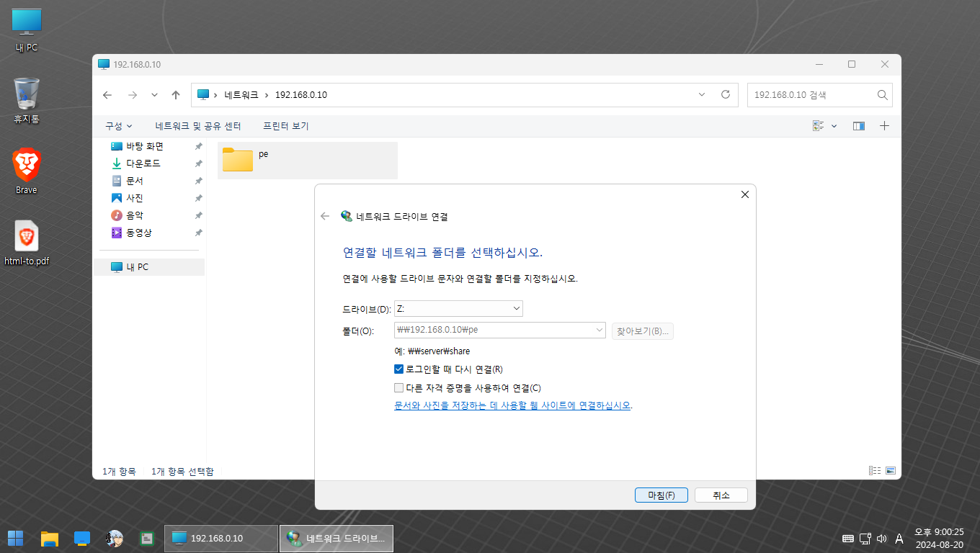
Task: Click the change view layout icon
Action: 819,126
